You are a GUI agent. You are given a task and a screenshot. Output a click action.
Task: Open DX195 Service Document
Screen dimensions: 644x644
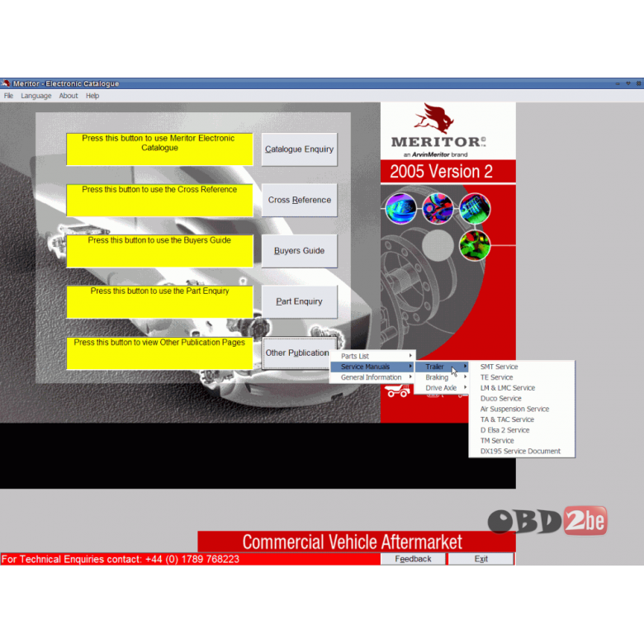point(522,451)
